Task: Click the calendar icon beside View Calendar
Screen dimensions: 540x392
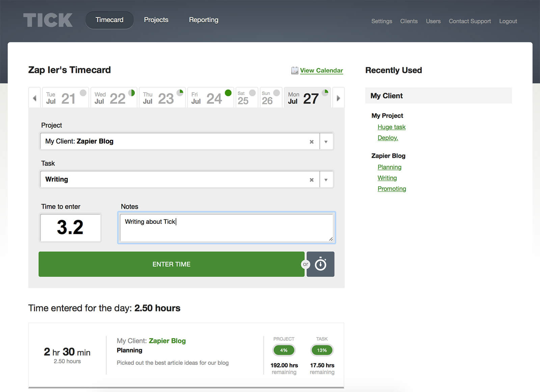Action: (x=295, y=70)
